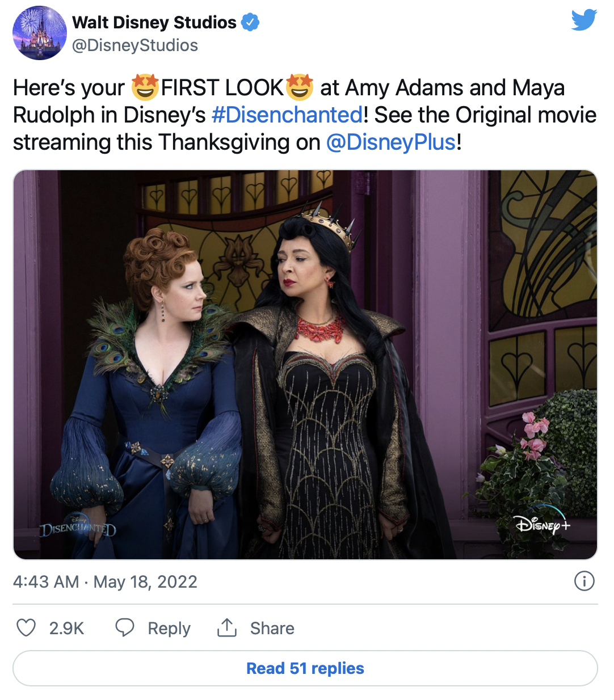
Task: Click the Share text label
Action: (x=272, y=629)
